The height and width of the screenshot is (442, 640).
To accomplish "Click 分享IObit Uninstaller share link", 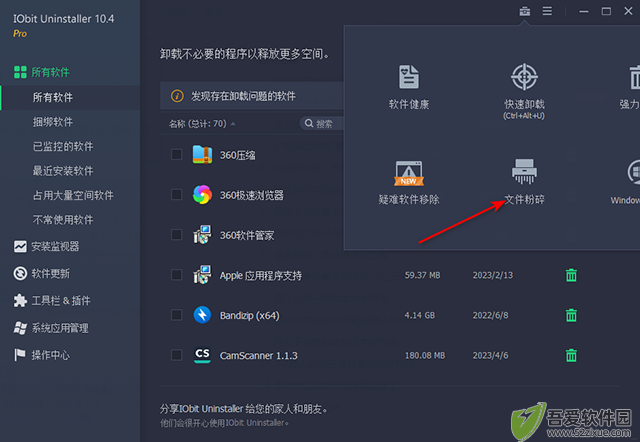I will (x=244, y=409).
